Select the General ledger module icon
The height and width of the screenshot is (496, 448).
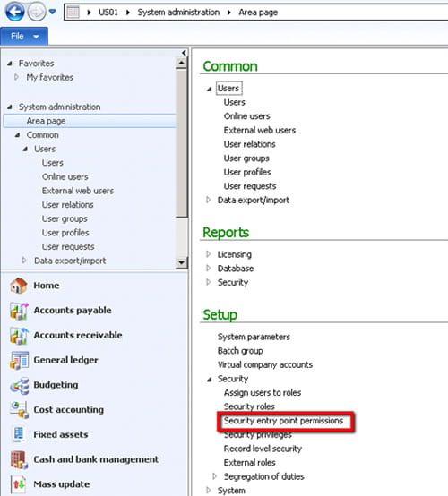tap(19, 360)
